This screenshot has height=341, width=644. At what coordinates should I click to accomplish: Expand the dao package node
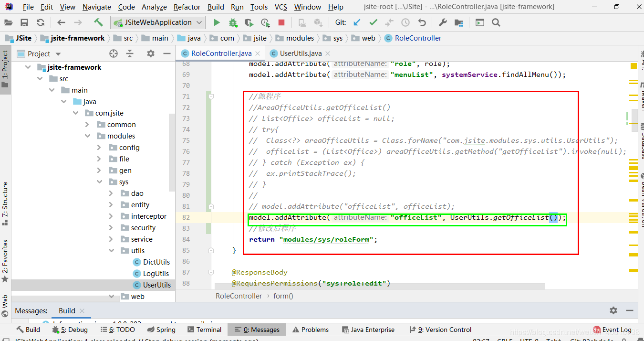coord(111,193)
